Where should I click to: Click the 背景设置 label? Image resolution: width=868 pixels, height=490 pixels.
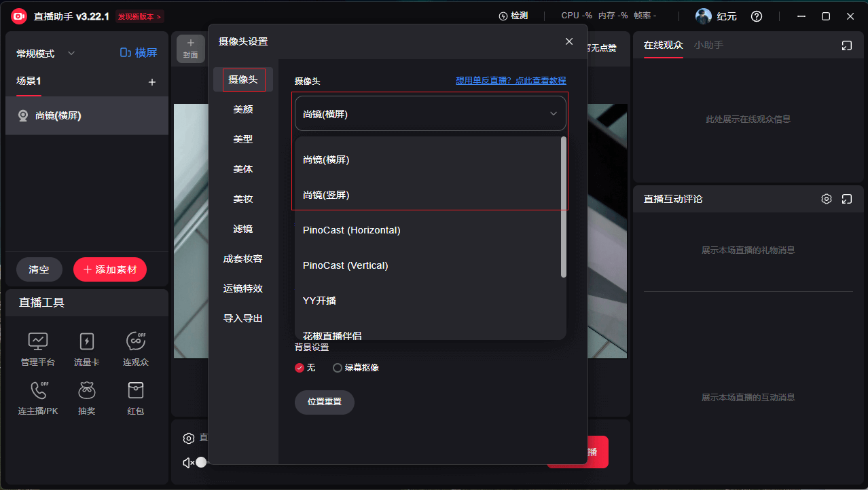(x=312, y=347)
